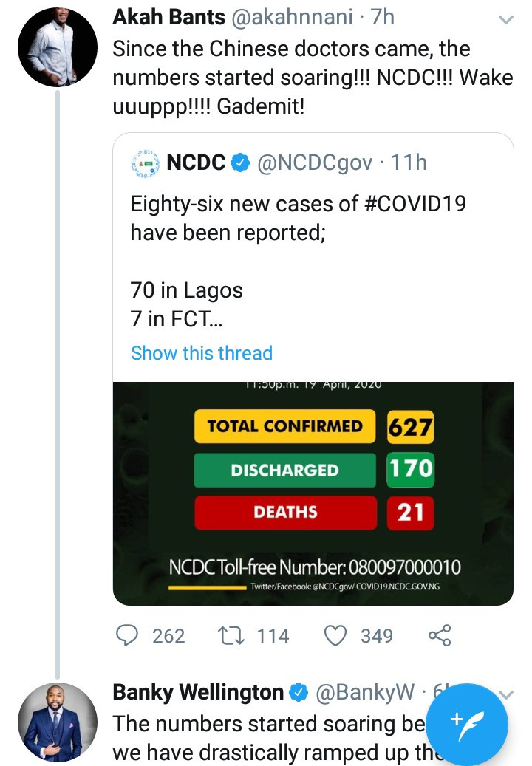Screen dimensions: 532x766
Task: Open the share tweet icon
Action: (x=440, y=635)
